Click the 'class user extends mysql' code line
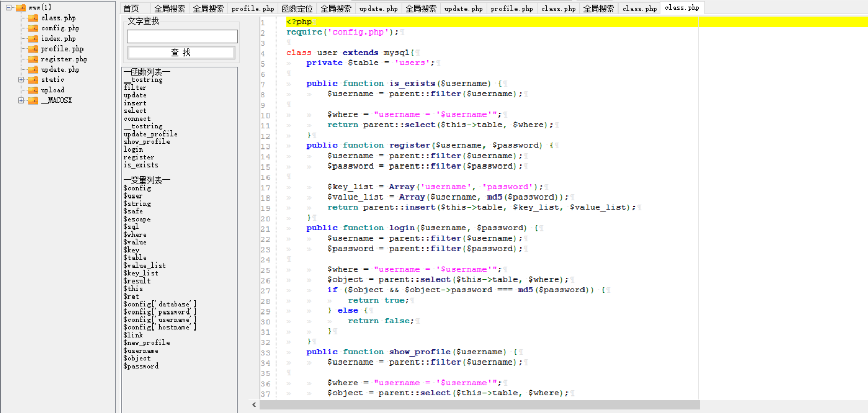The width and height of the screenshot is (868, 413). click(x=350, y=53)
